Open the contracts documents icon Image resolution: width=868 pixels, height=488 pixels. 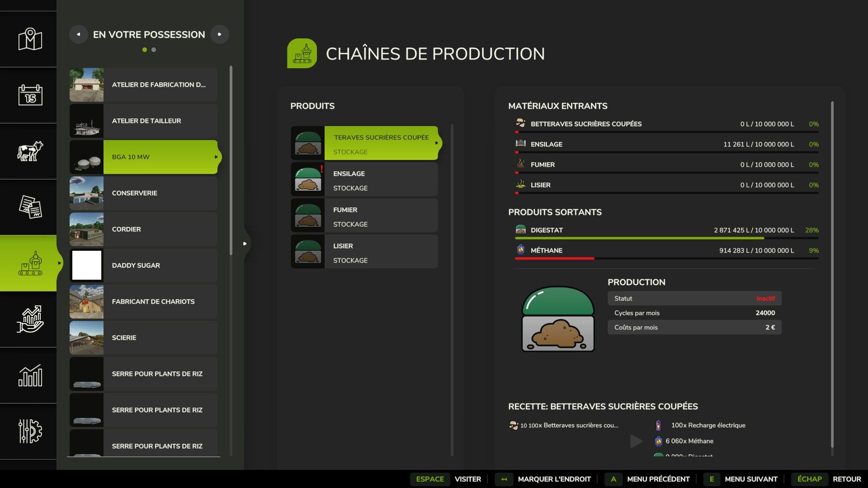30,207
